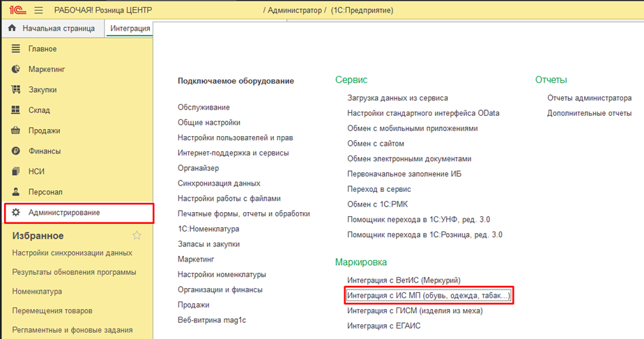The image size is (644, 339).
Task: Click the НСИ documents icon
Action: (15, 172)
